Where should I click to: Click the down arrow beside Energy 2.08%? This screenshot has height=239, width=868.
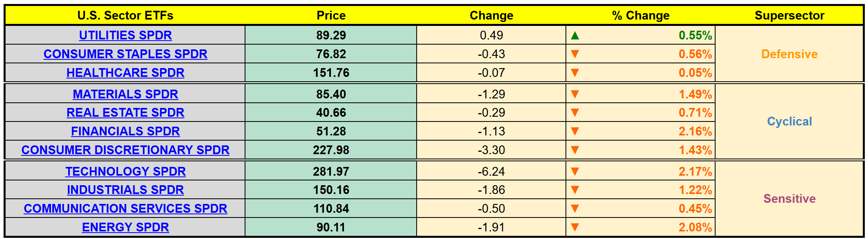point(575,227)
